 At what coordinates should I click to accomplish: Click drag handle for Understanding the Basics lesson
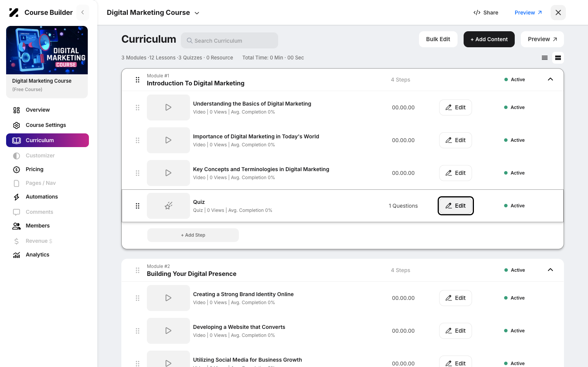tap(137, 107)
